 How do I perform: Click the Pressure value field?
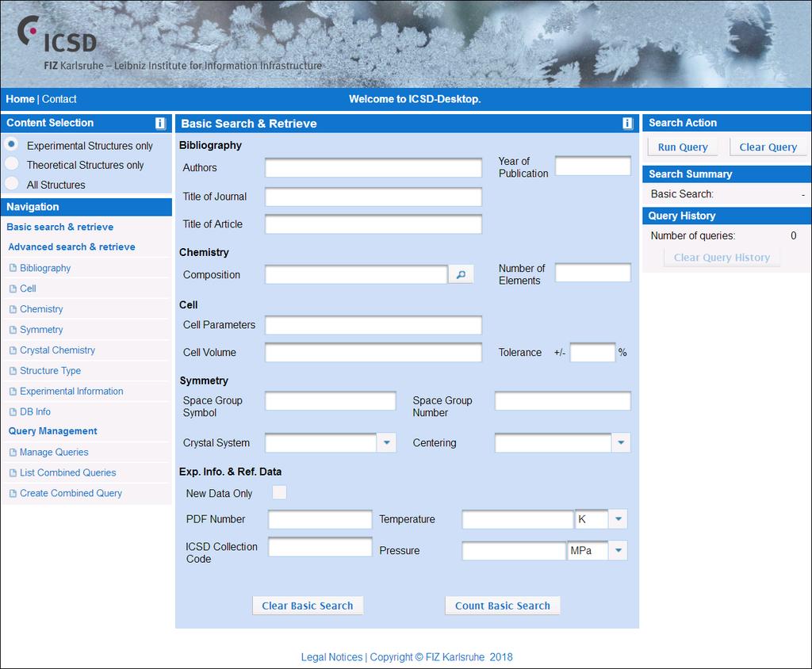pyautogui.click(x=514, y=551)
